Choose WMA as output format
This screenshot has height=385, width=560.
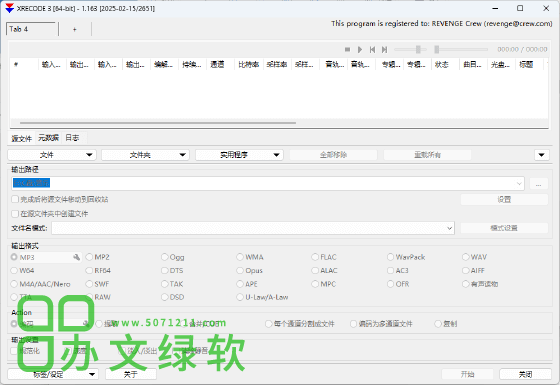point(250,257)
